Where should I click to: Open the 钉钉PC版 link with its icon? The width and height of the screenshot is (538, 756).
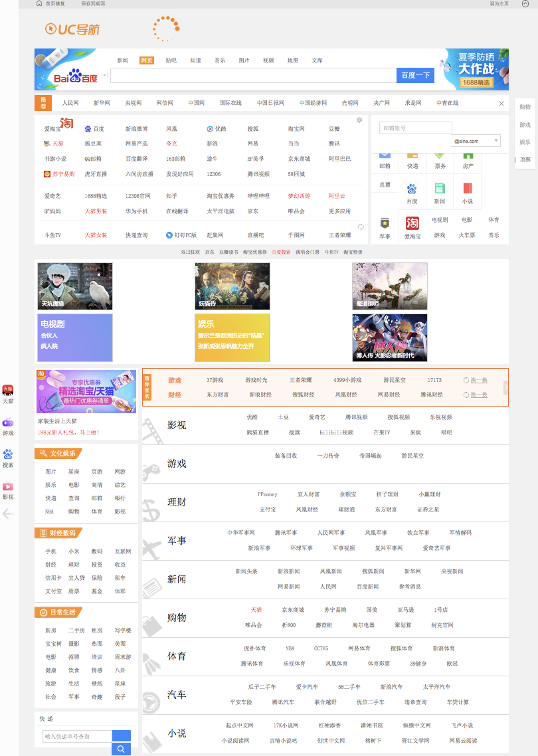click(181, 235)
